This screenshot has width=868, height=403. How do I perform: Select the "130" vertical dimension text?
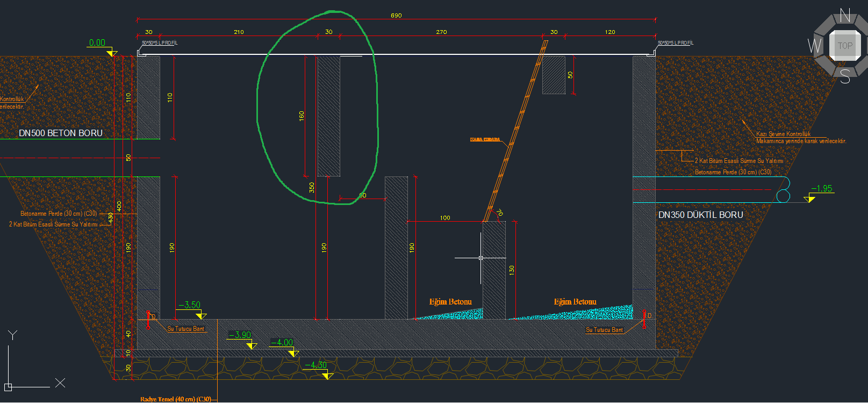[512, 270]
